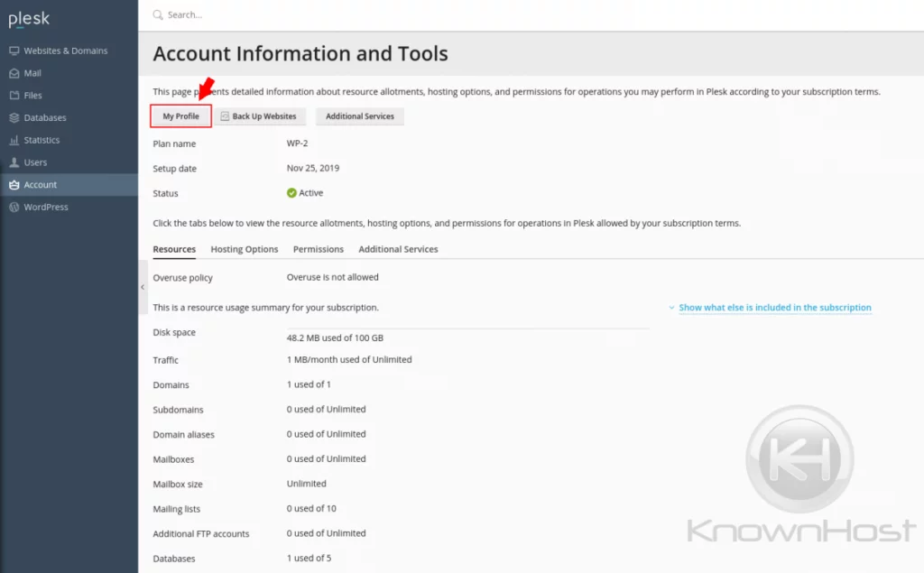Click the search magnifier icon

click(x=158, y=14)
